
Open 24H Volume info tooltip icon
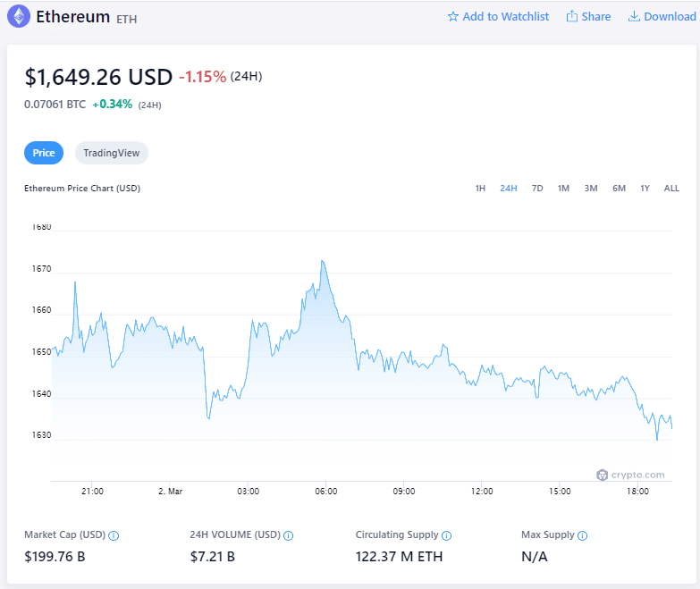[289, 535]
